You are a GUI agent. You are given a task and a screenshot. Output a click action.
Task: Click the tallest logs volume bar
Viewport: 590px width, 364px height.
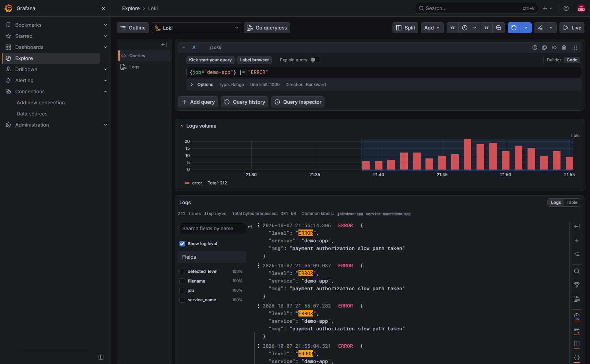467,154
